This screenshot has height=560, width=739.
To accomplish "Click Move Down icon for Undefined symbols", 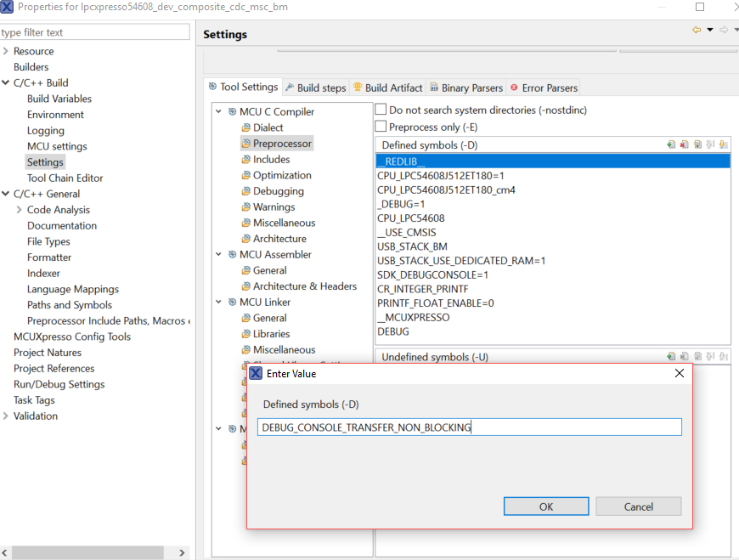I will coord(724,356).
